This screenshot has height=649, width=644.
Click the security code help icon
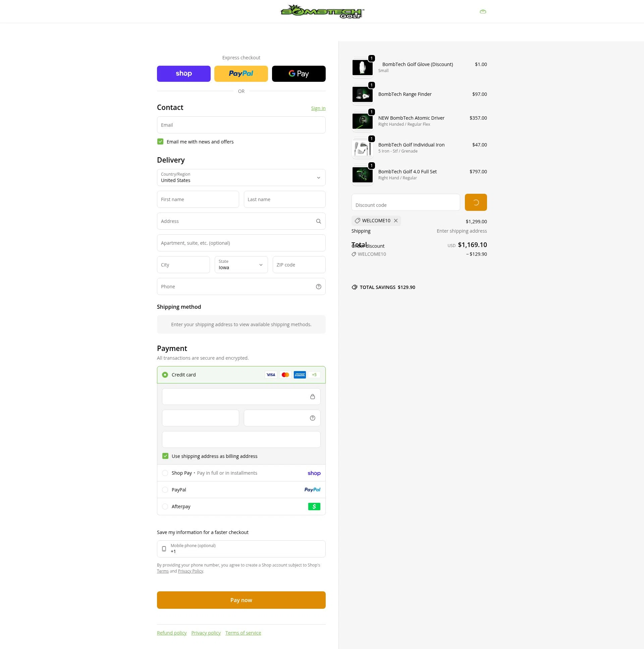coord(312,418)
